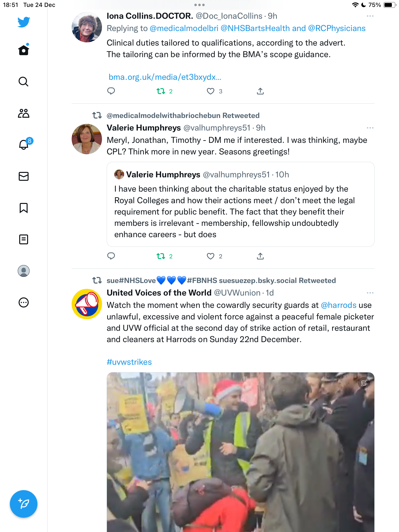Compose a new tweet
Image resolution: width=399 pixels, height=532 pixels.
(x=24, y=504)
